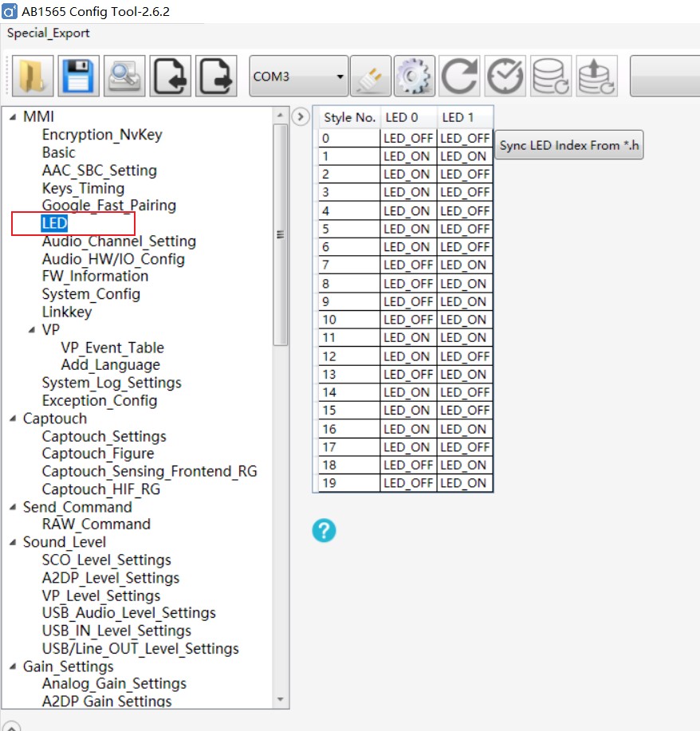Open the Special_Export menu
The image size is (700, 731).
pyautogui.click(x=49, y=33)
